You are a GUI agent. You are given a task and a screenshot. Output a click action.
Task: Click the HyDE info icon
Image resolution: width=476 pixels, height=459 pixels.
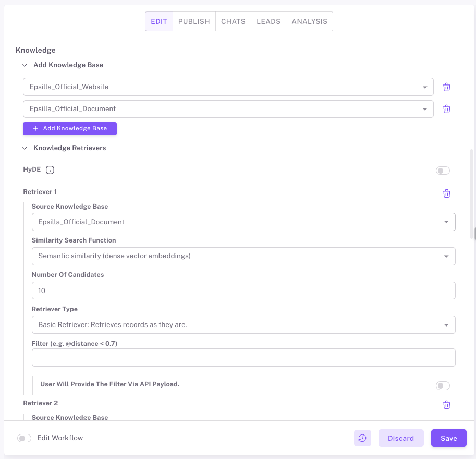tap(50, 170)
